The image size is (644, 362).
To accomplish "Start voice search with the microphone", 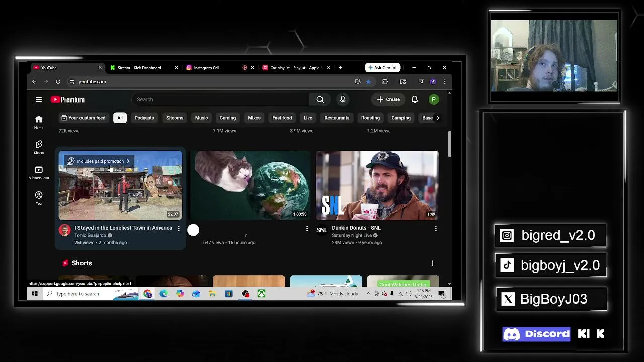I will (343, 99).
